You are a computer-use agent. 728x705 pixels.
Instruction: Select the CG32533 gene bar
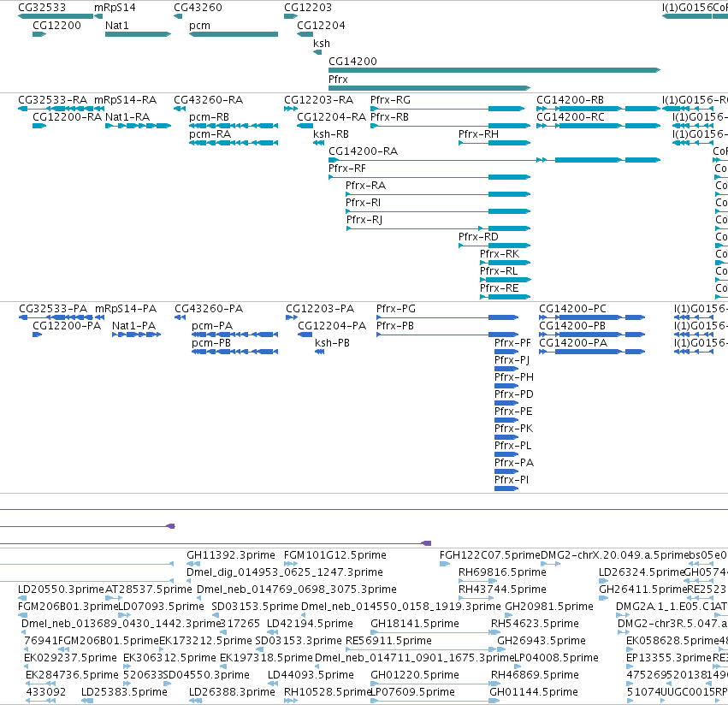[x=56, y=16]
